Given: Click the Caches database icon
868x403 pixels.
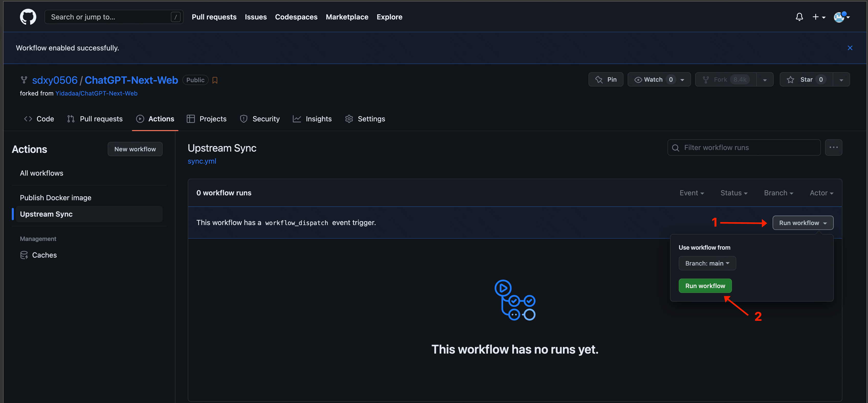Looking at the screenshot, I should 24,255.
